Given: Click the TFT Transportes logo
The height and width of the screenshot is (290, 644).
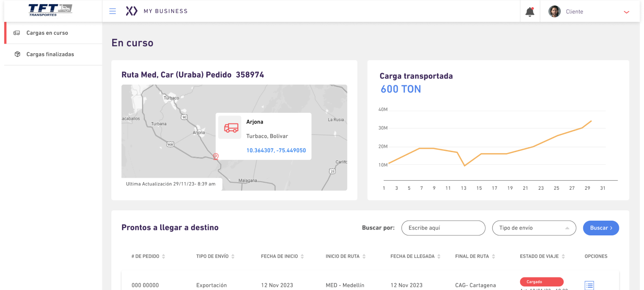Looking at the screenshot, I should click(x=51, y=10).
